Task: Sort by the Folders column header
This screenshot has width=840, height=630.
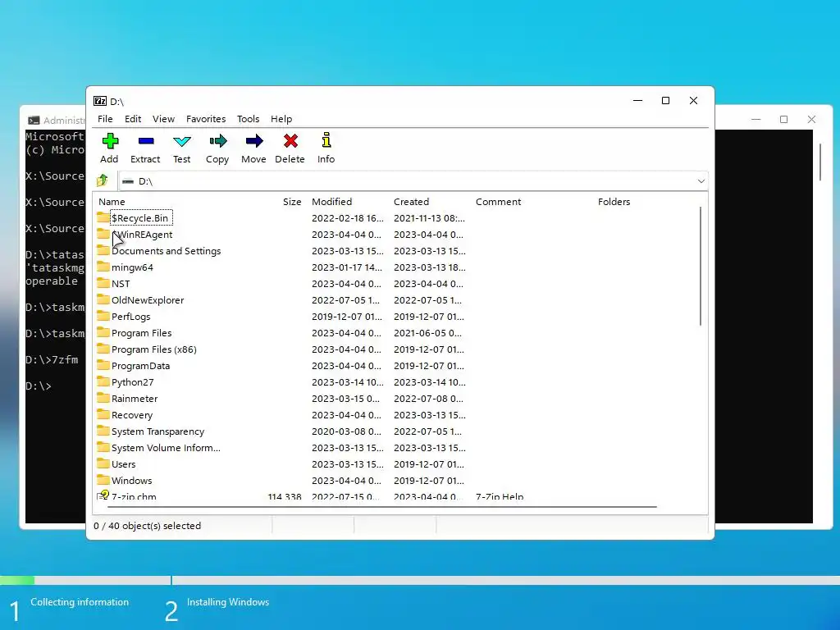Action: [x=614, y=202]
